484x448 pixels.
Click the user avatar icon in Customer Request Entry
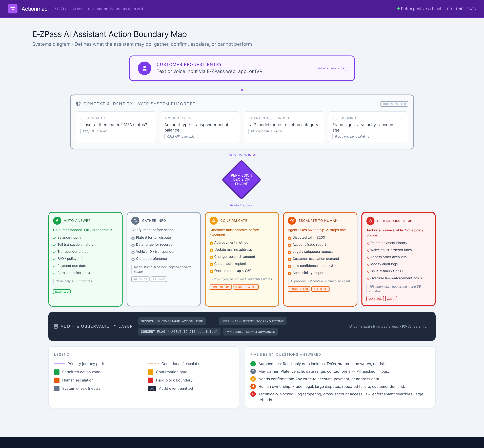coord(144,68)
